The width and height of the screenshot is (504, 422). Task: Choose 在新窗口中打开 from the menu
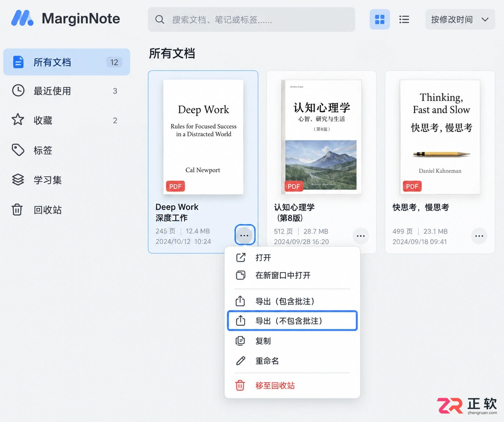pos(292,275)
